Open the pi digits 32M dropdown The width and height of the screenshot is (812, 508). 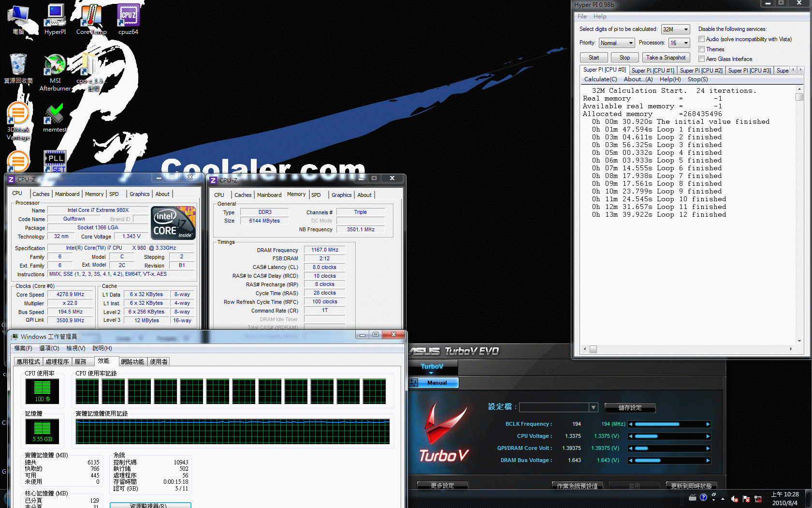click(x=675, y=30)
